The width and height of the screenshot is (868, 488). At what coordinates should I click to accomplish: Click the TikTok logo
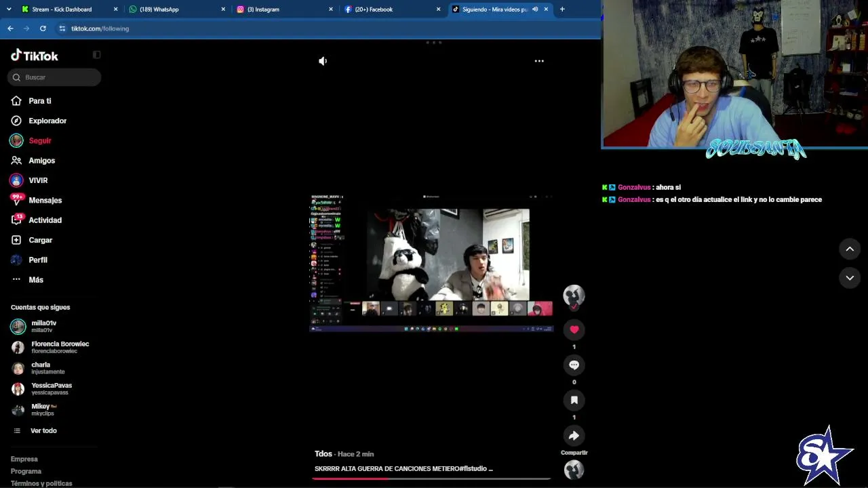point(35,56)
